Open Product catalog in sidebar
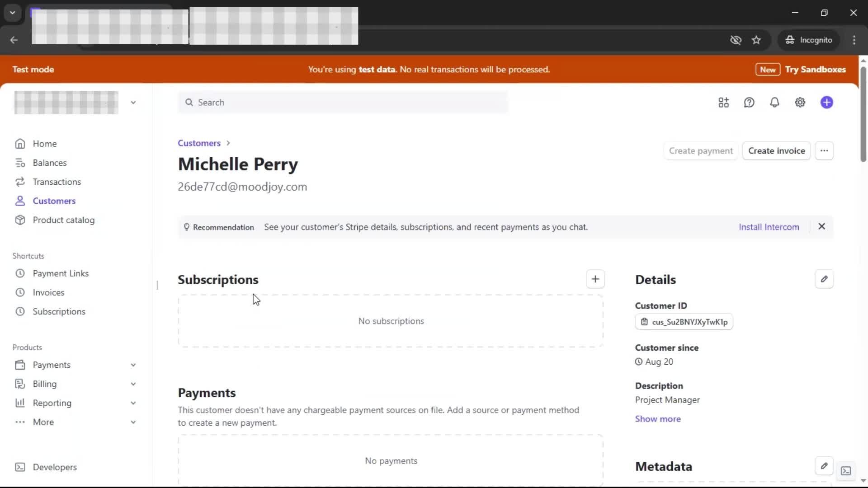868x488 pixels. click(63, 220)
